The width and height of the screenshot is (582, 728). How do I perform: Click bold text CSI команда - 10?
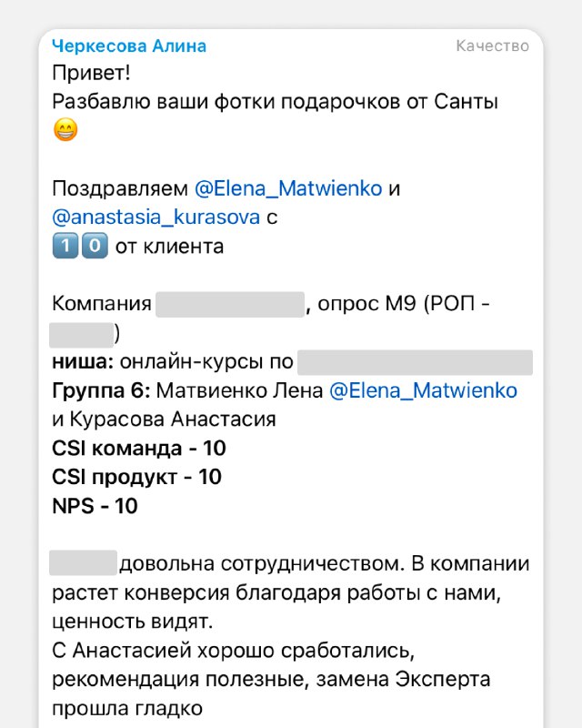pyautogui.click(x=139, y=449)
